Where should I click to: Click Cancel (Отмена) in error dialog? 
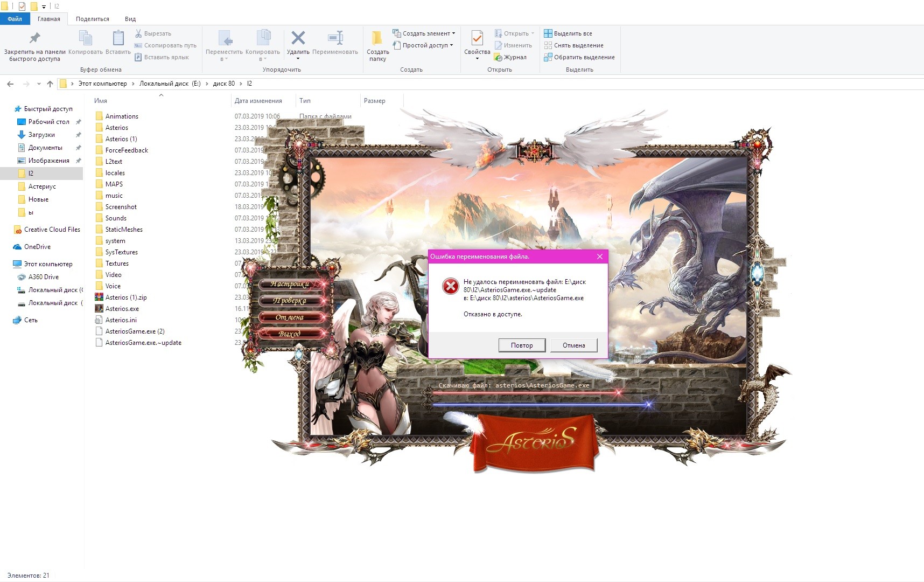tap(574, 345)
